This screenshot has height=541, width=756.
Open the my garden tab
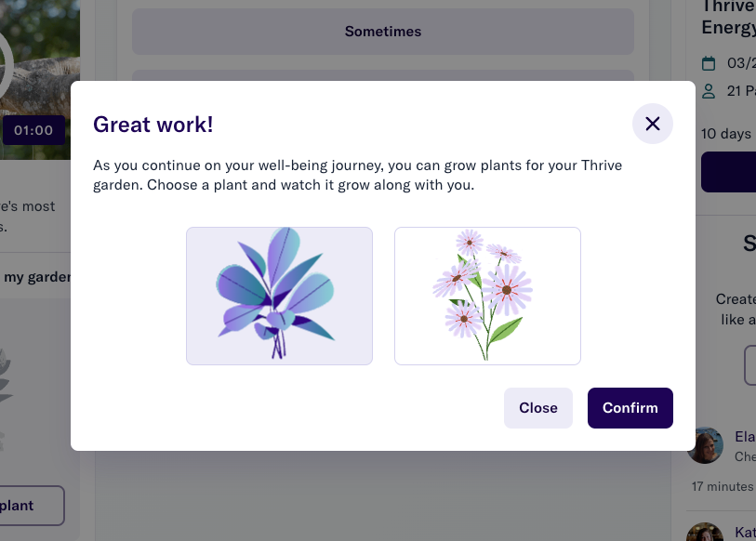click(x=35, y=277)
